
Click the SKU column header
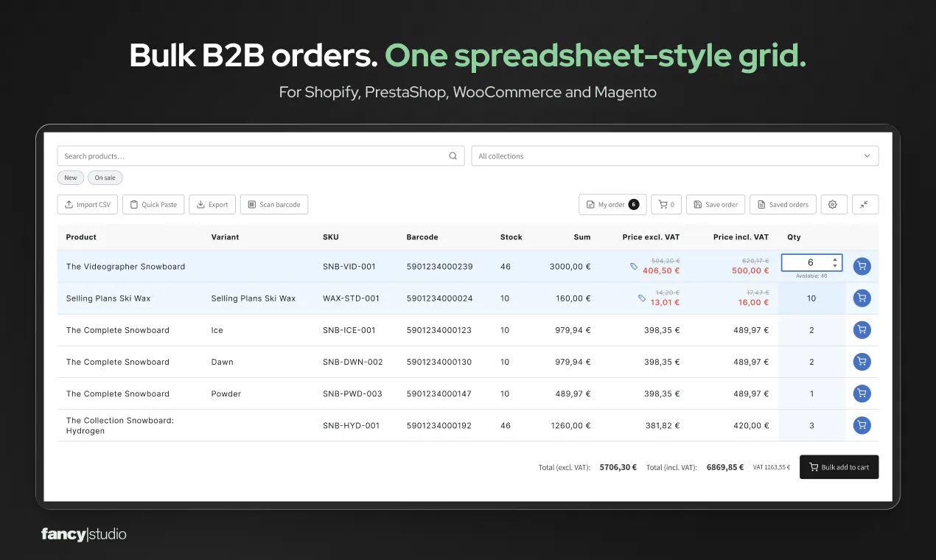pyautogui.click(x=331, y=237)
